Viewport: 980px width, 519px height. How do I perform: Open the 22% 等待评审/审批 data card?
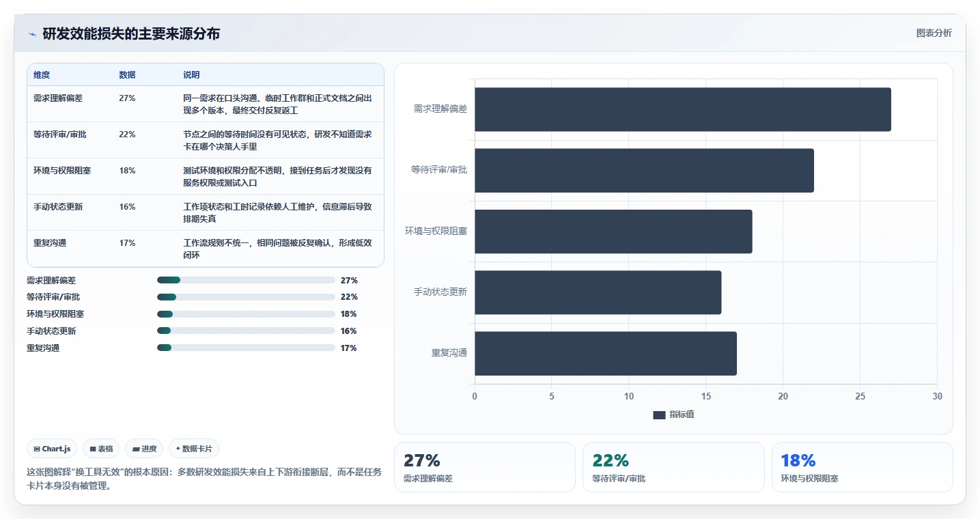tap(673, 467)
